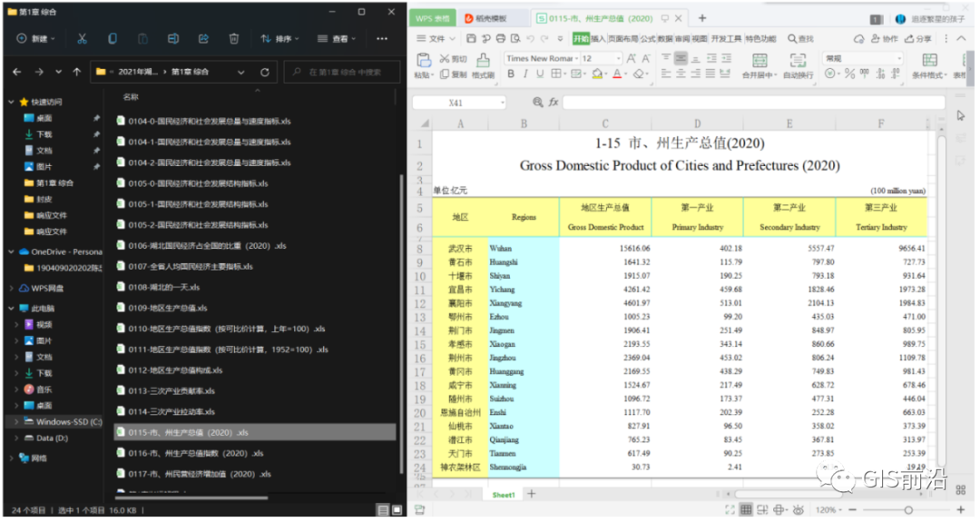Click the WPS cloud sync icon
The image size is (980, 522).
pos(858,39)
